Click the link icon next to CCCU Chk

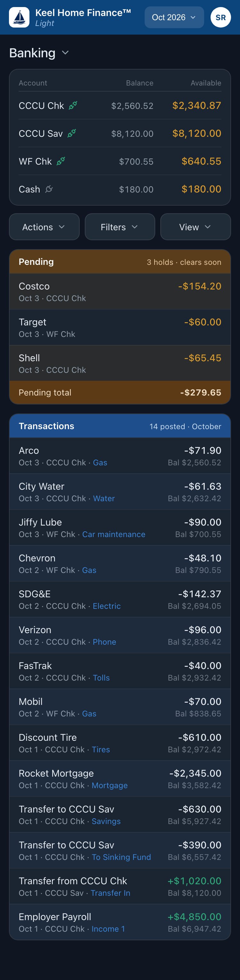coord(73,105)
